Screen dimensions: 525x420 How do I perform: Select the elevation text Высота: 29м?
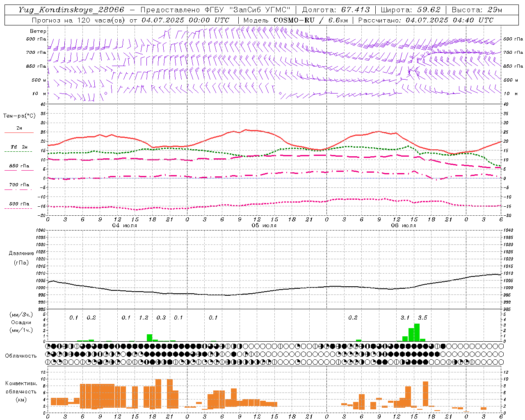[477, 10]
